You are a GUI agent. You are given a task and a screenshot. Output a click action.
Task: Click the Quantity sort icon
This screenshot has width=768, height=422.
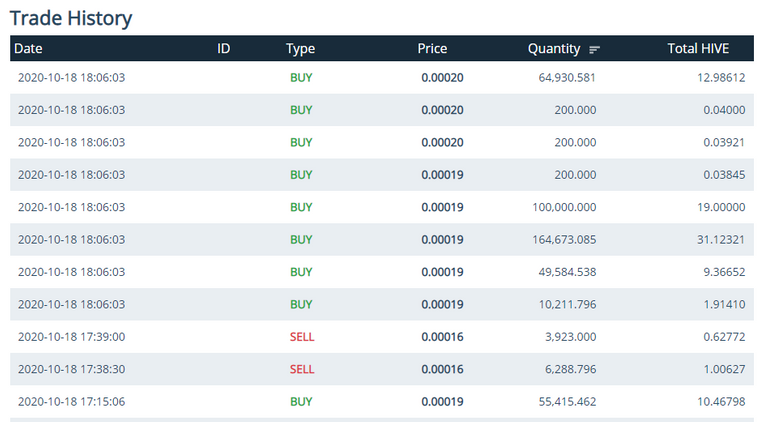point(594,49)
